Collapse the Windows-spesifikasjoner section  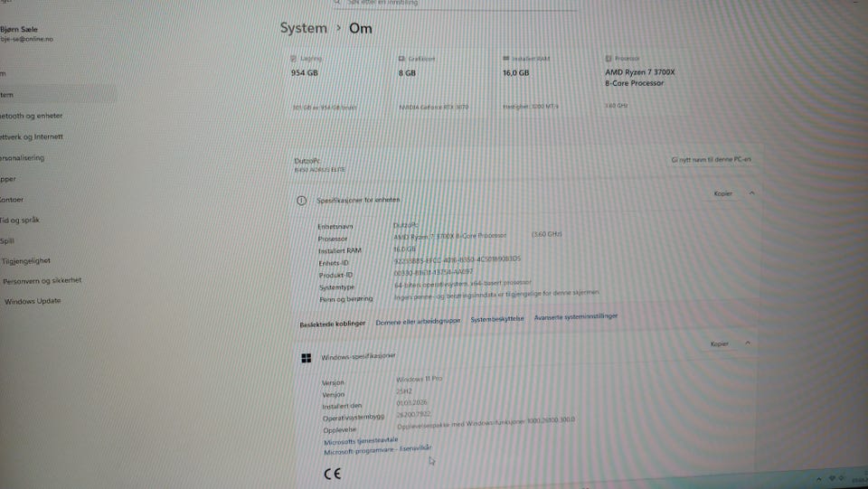pyautogui.click(x=748, y=343)
